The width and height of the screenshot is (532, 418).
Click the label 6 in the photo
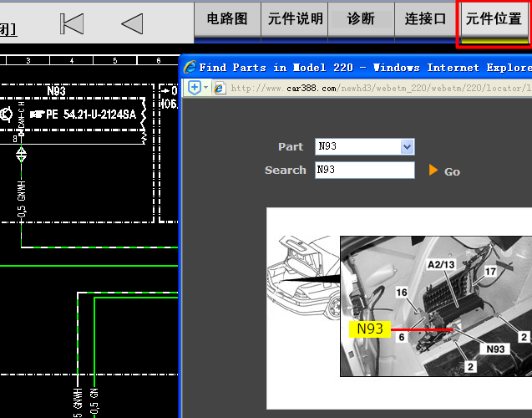[x=402, y=337]
